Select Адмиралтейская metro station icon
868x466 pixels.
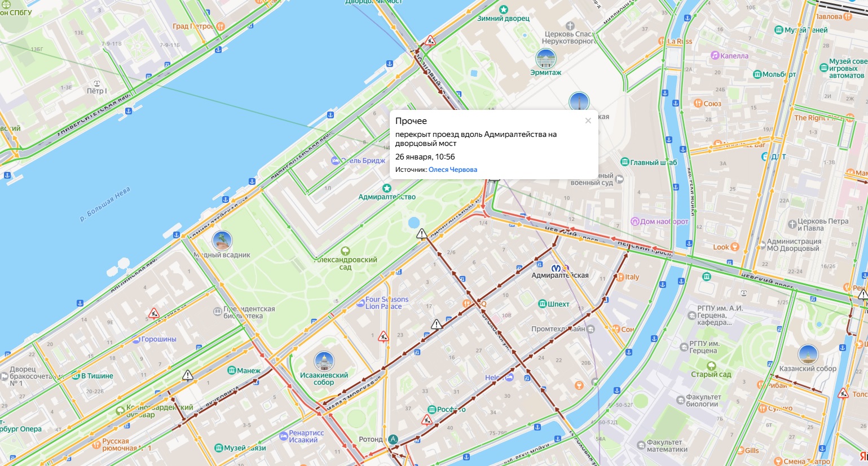556,268
